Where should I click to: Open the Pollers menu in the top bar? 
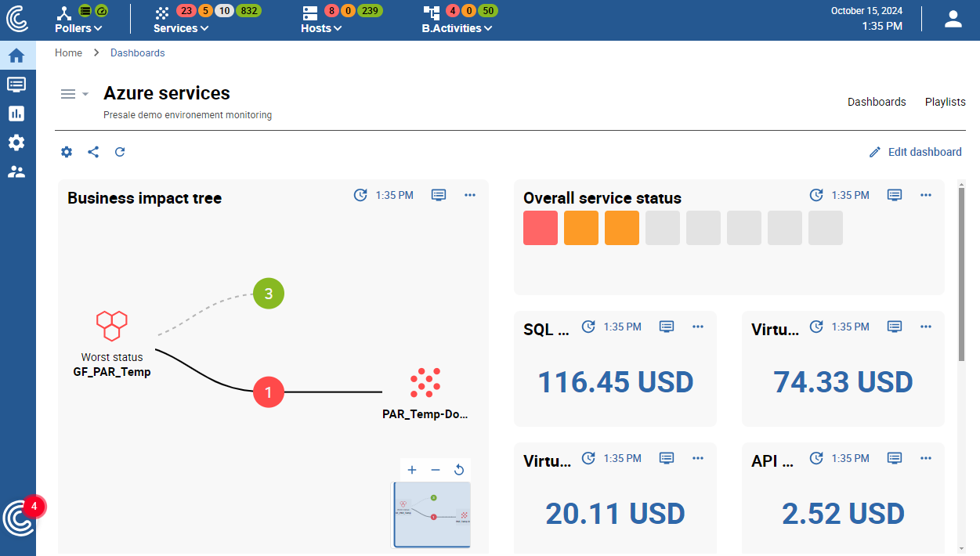coord(77,27)
